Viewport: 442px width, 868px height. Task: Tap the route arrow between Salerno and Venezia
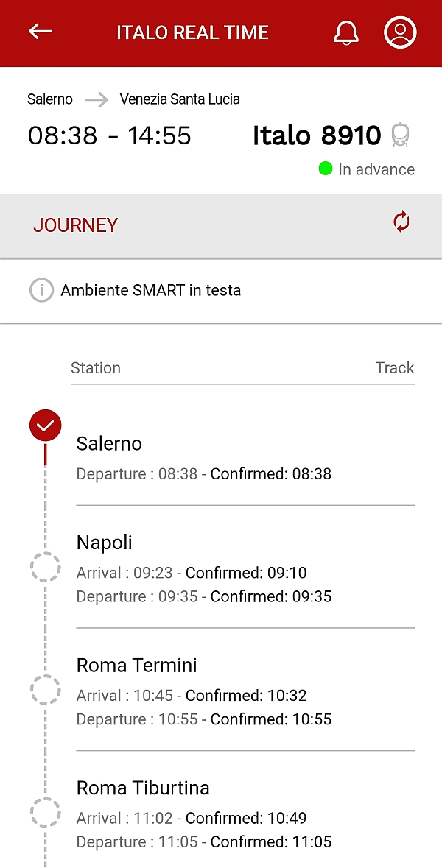(x=96, y=99)
